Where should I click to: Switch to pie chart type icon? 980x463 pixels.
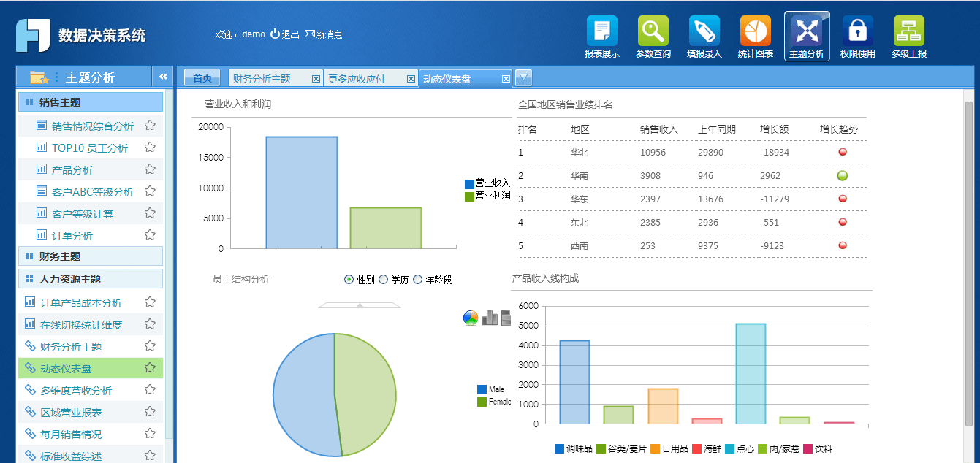pyautogui.click(x=471, y=318)
